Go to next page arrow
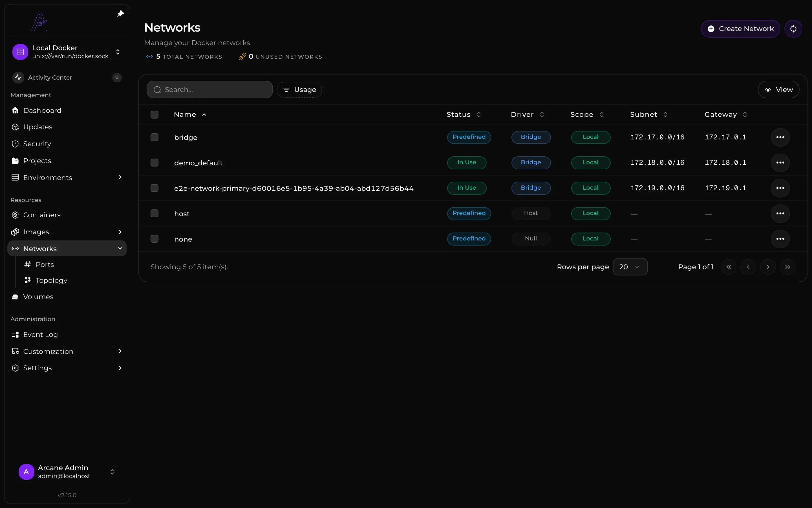The image size is (812, 508). tap(768, 267)
